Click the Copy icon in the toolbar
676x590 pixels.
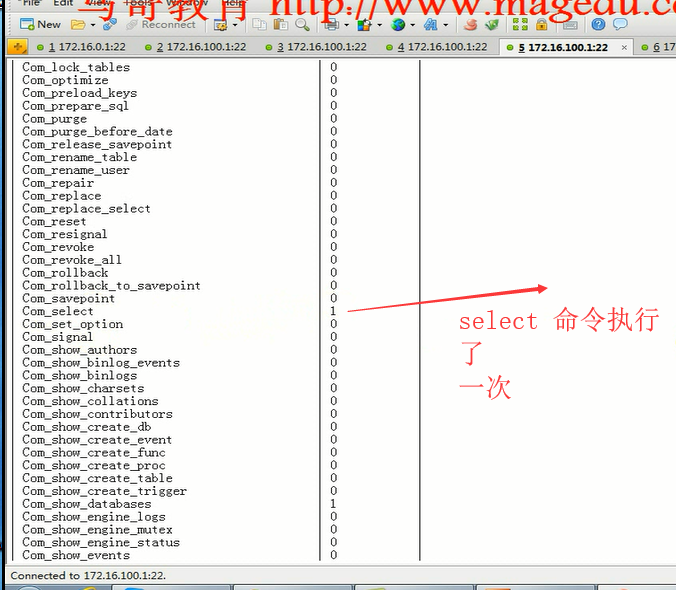click(259, 25)
